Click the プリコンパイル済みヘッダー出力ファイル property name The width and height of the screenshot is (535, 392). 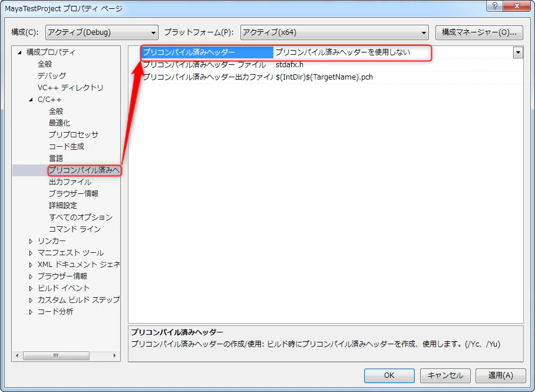coord(207,77)
